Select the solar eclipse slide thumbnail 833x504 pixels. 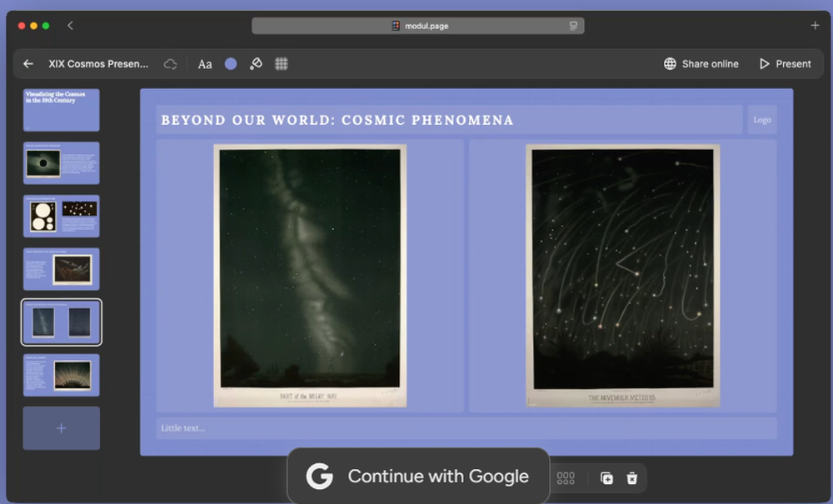tap(61, 163)
